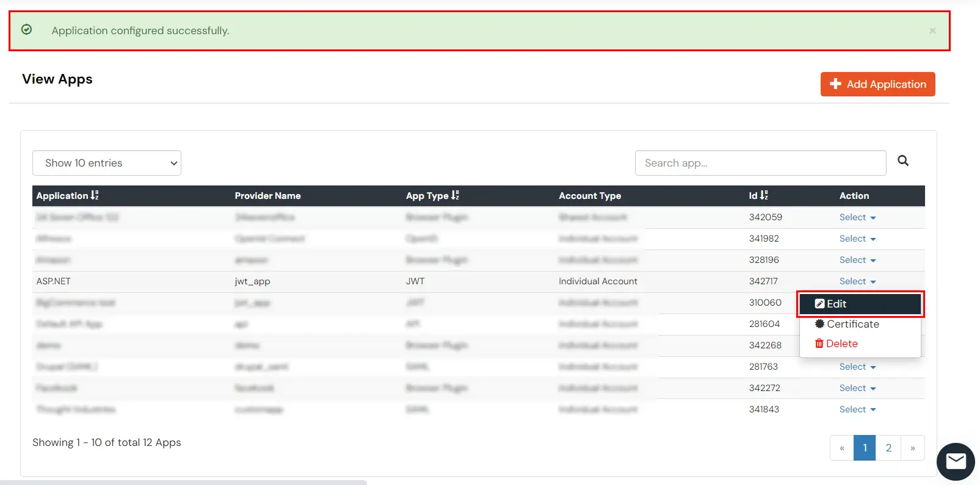Viewport: 980px width, 485px height.
Task: Open Select dropdown for Id 341982
Action: point(857,239)
